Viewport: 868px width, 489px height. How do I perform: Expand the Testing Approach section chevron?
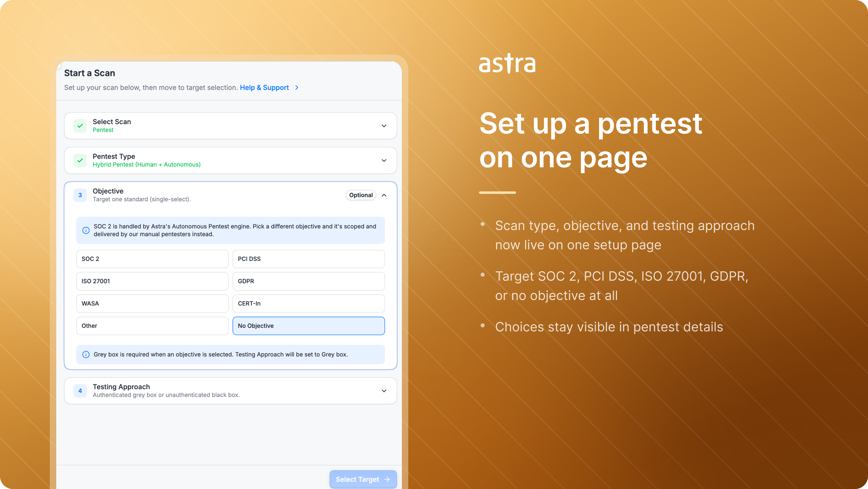tap(384, 391)
